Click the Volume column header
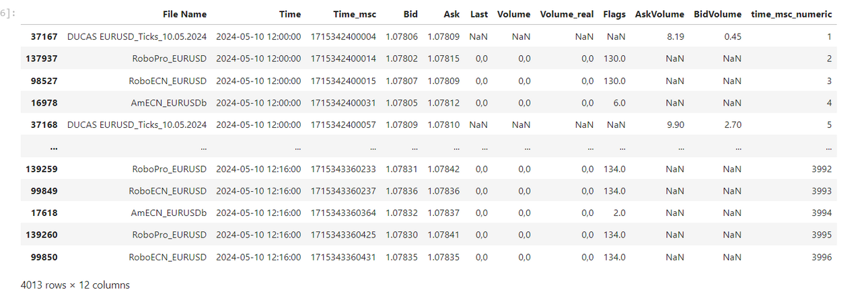The width and height of the screenshot is (868, 296). (x=514, y=14)
